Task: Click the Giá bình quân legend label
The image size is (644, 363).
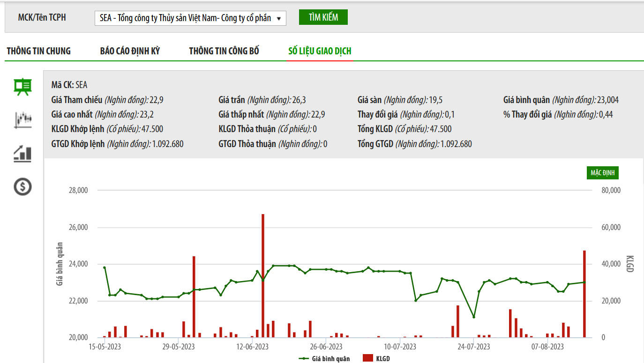Action: [331, 359]
